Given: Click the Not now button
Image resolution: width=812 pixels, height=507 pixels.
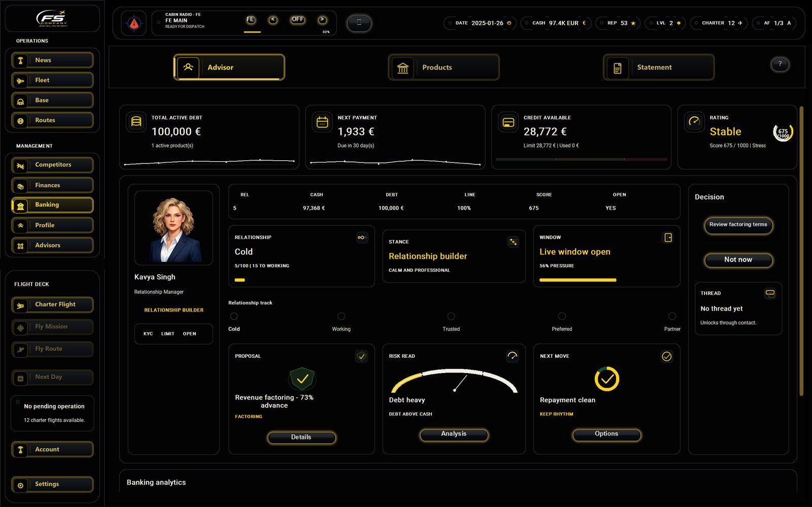Looking at the screenshot, I should (738, 260).
